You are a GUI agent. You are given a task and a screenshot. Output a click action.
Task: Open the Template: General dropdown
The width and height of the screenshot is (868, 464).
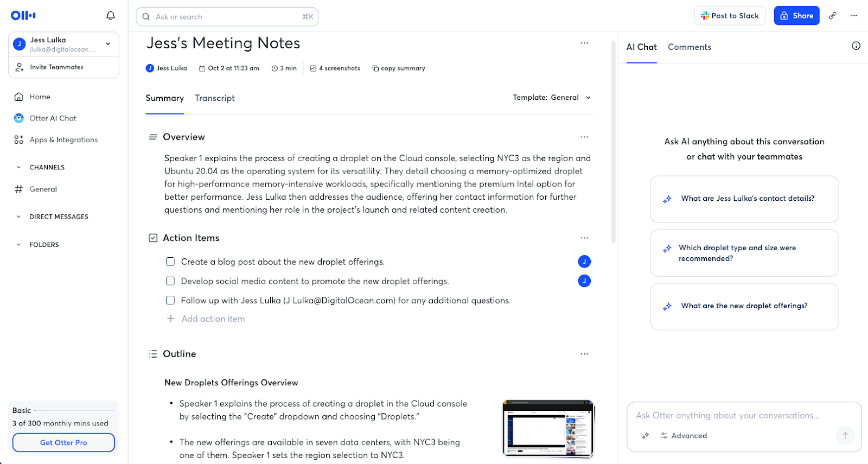click(x=552, y=98)
